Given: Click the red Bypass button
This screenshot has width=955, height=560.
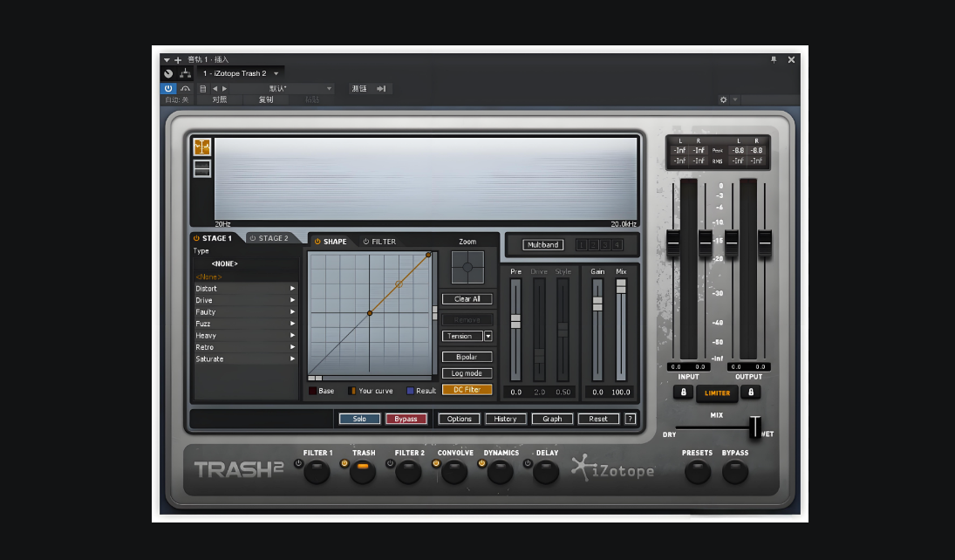Looking at the screenshot, I should 406,419.
